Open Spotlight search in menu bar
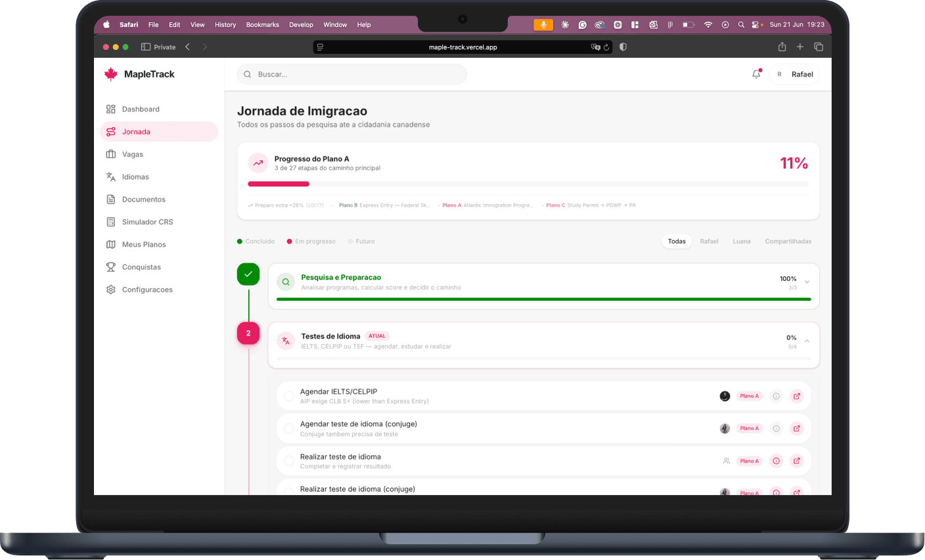Image resolution: width=925 pixels, height=560 pixels. pyautogui.click(x=741, y=25)
